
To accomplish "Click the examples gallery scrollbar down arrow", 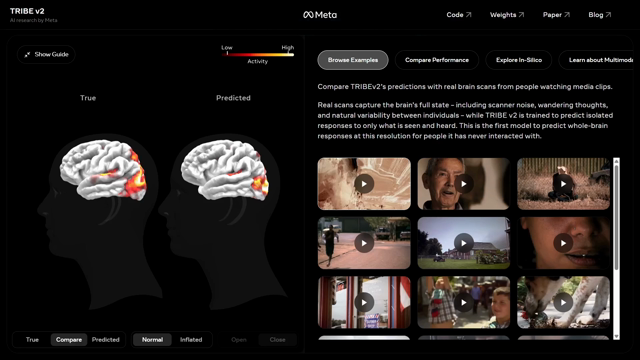I will [616, 336].
